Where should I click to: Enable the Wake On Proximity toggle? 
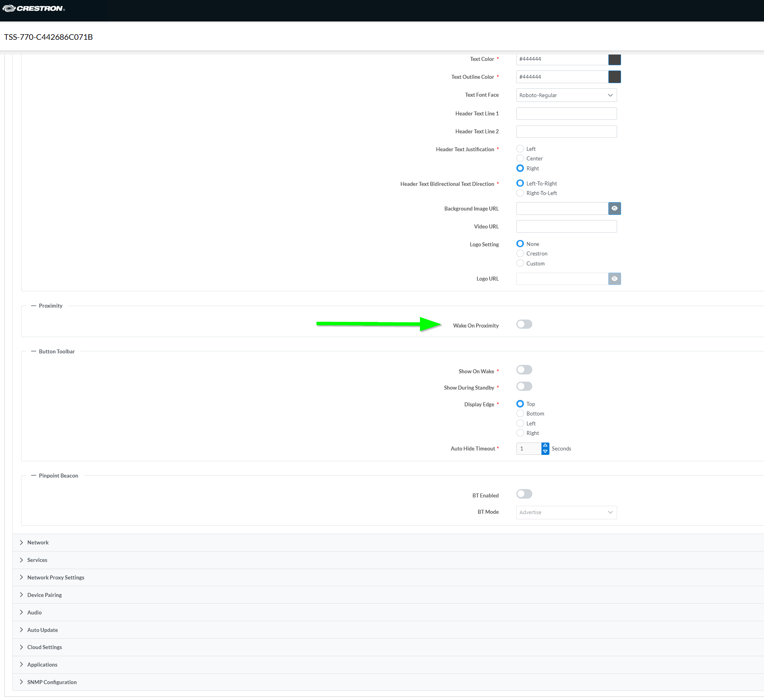[x=524, y=325]
